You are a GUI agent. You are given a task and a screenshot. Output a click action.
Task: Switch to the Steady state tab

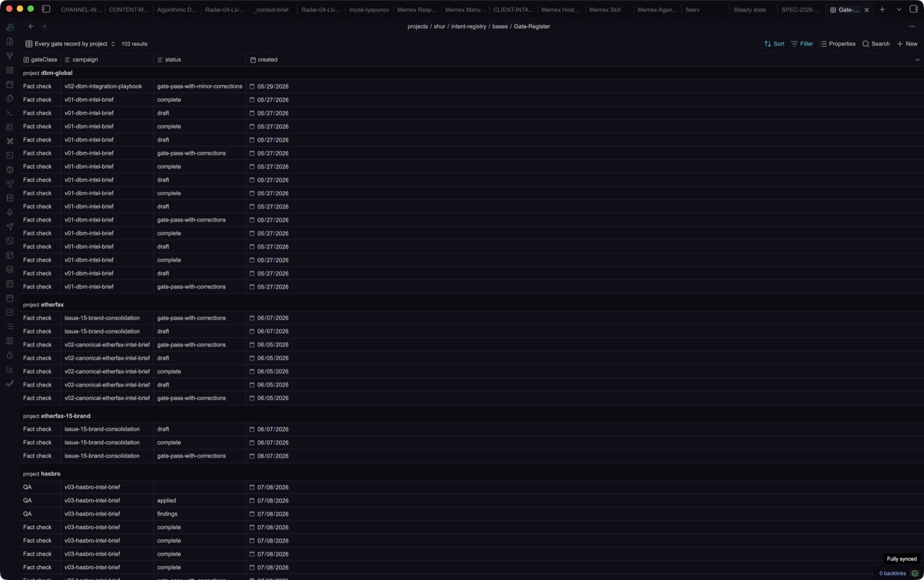pyautogui.click(x=750, y=10)
